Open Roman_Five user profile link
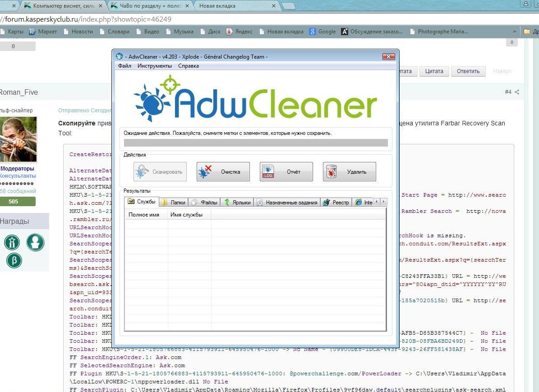This screenshot has width=539, height=392. pyautogui.click(x=18, y=92)
